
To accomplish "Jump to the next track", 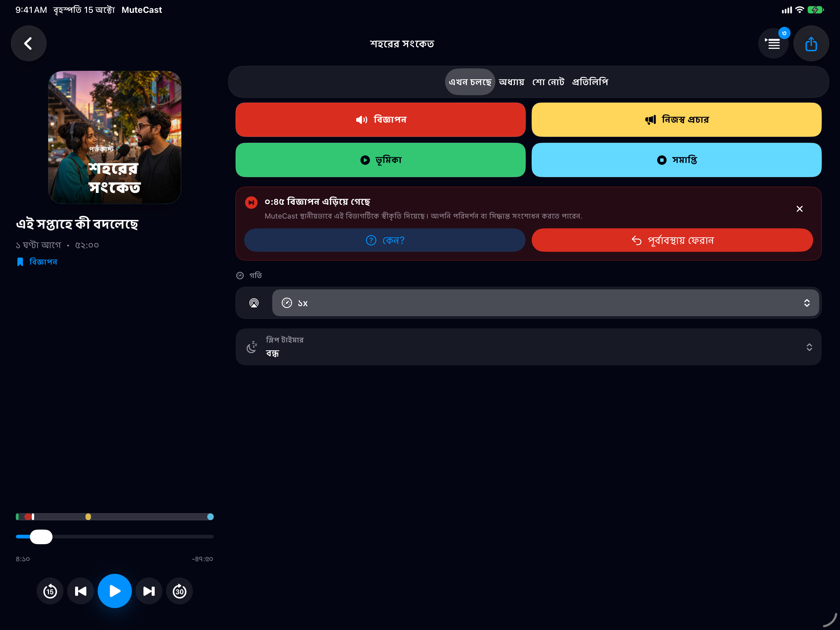I will click(x=149, y=591).
